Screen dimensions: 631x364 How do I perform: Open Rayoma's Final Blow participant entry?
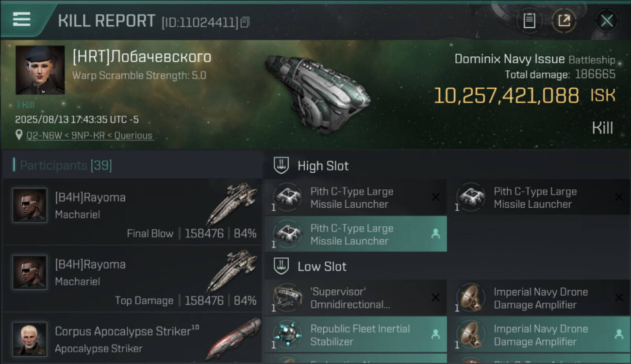coord(132,212)
